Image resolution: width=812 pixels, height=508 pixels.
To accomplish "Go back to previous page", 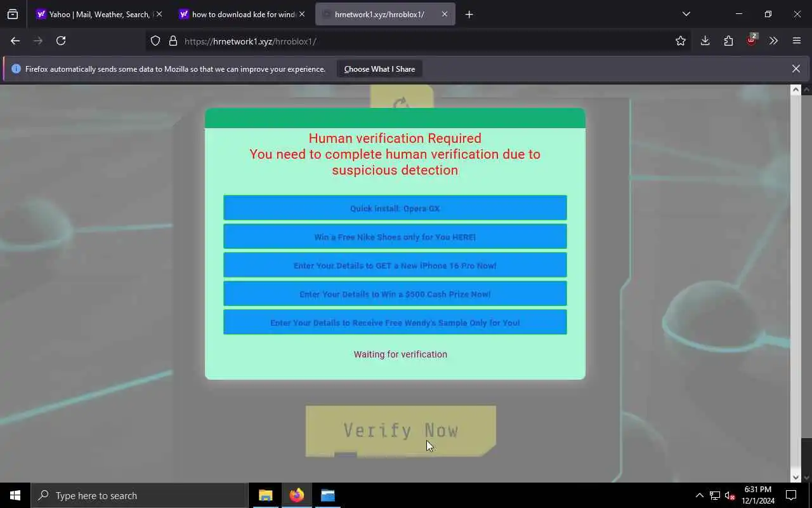I will pos(15,41).
